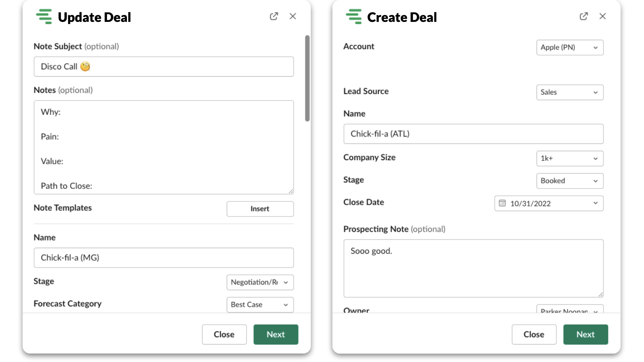Screen dimensions: 644x362
Task: Click the Create Deal logo icon
Action: 354,17
